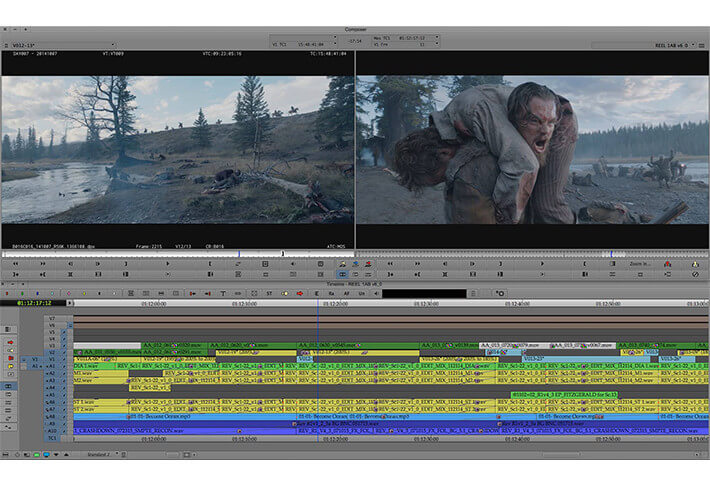Image resolution: width=710 pixels, height=486 pixels.
Task: Select the green EP_FITZGERALD clip on A5
Action: 564,395
